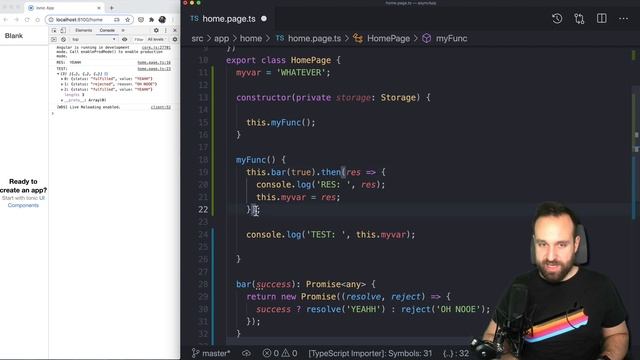Open the All levels log dropdown
Screen dimensions: 640x360
click(157, 39)
